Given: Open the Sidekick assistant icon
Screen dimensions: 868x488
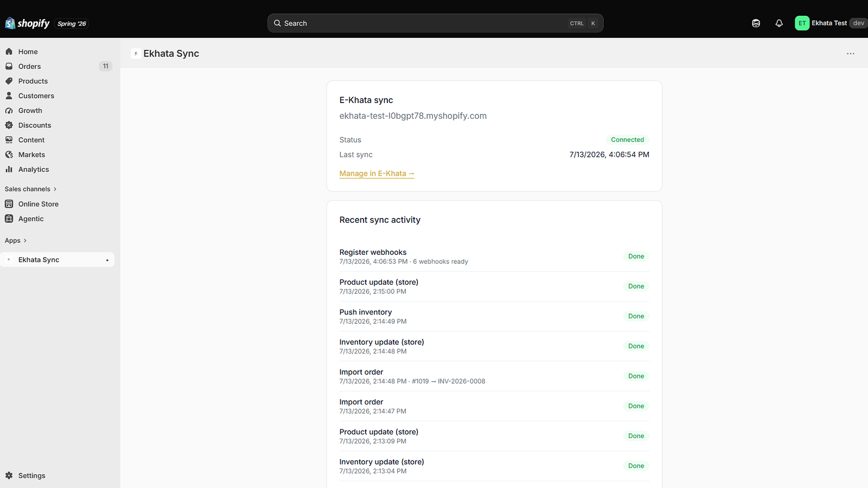Looking at the screenshot, I should 756,23.
